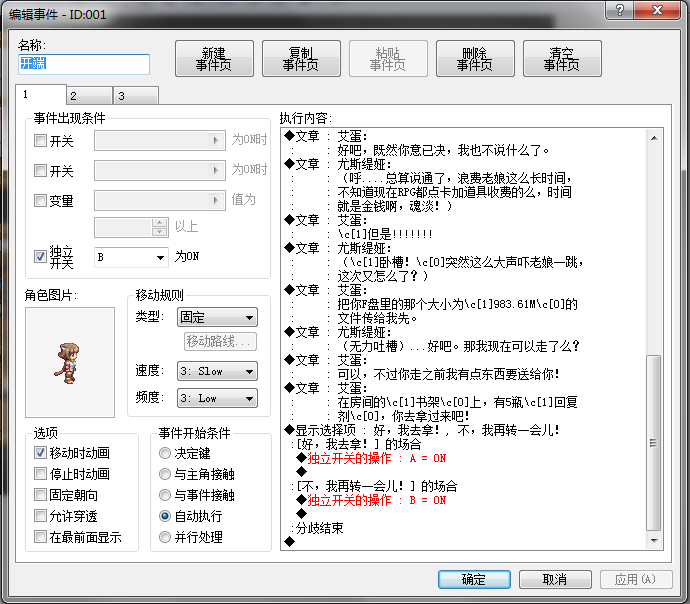Select the last empty ◆ command line
Screen dimensions: 690x604
(x=290, y=542)
